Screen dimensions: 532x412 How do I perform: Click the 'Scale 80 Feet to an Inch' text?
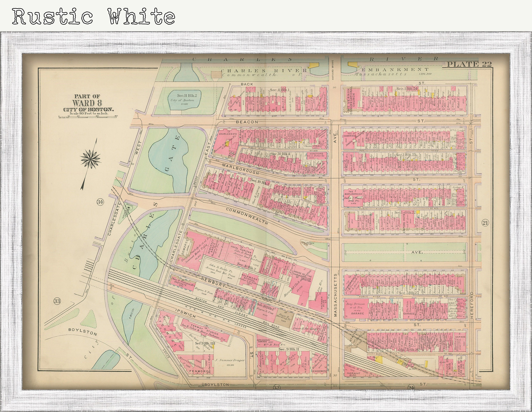coord(89,113)
